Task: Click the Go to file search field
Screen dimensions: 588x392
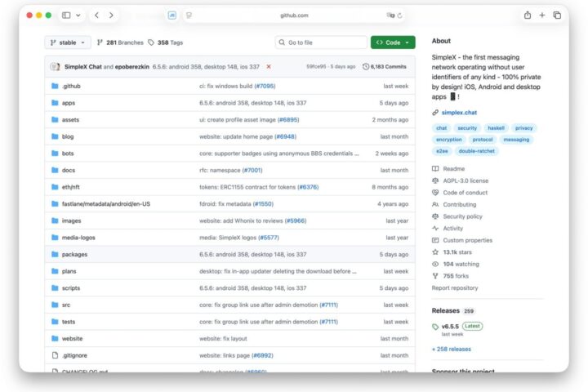Action: 321,42
